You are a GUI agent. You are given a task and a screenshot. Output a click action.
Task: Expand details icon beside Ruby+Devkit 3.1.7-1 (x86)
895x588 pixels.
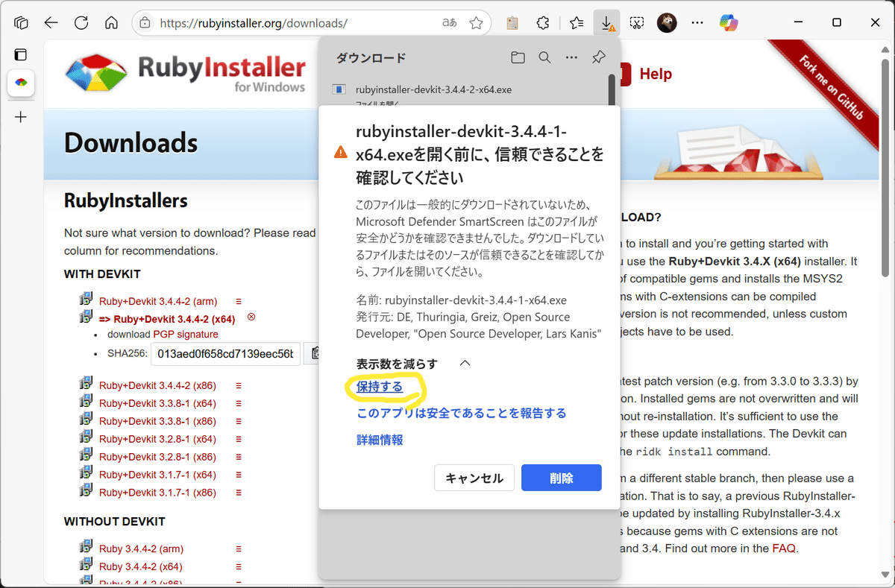pyautogui.click(x=239, y=493)
